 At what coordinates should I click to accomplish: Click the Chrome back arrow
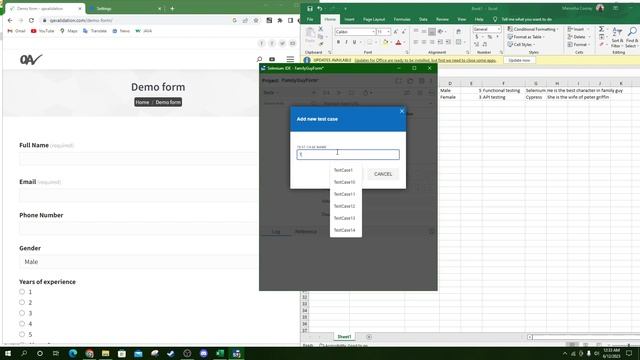(x=10, y=20)
